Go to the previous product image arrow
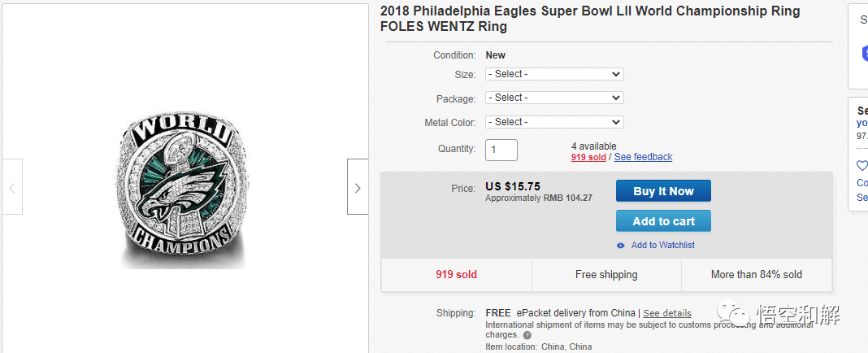Image resolution: width=868 pixels, height=353 pixels. point(11,187)
